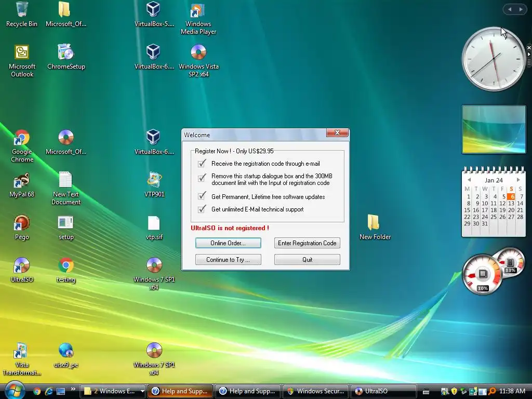
Task: Switch to UltraISO taskbar button
Action: tap(383, 391)
